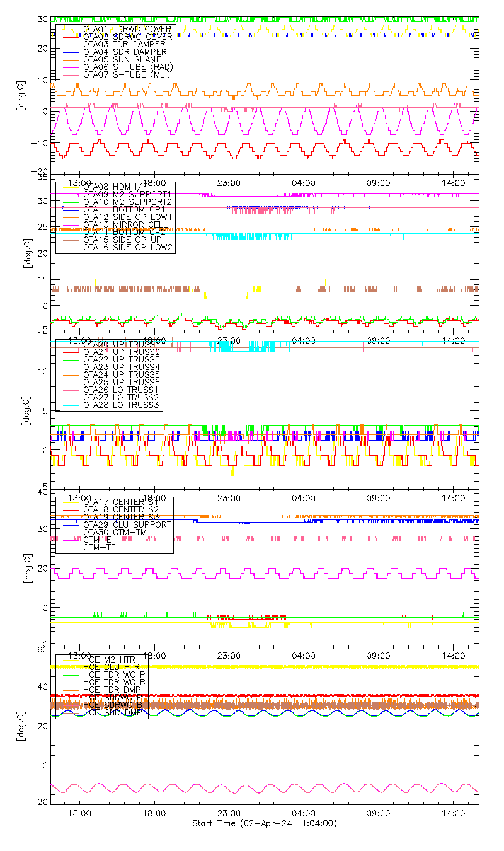
Task: Click the OTA29 CLU SUPPORT legend entry
Action: [x=127, y=524]
